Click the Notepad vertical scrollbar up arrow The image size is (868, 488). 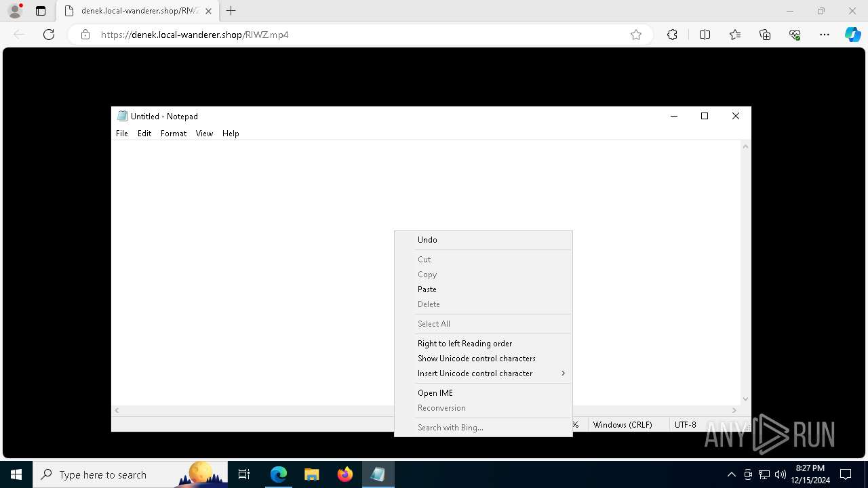click(745, 146)
